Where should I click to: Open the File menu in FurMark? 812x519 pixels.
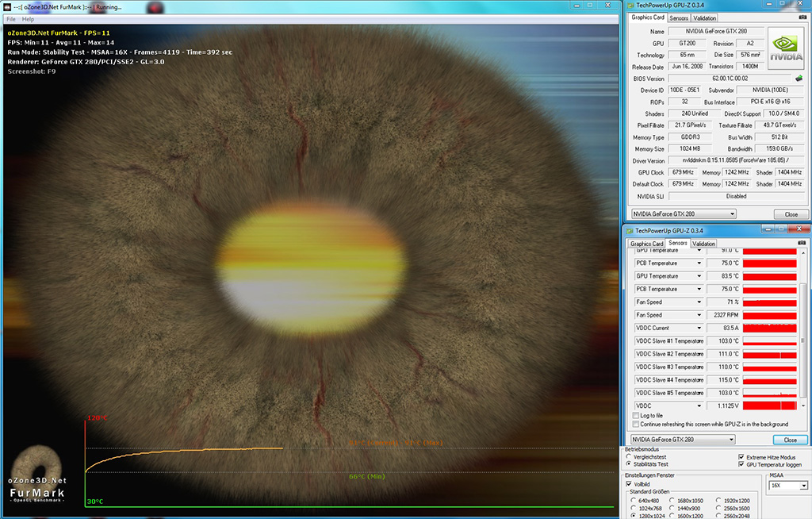pyautogui.click(x=11, y=19)
